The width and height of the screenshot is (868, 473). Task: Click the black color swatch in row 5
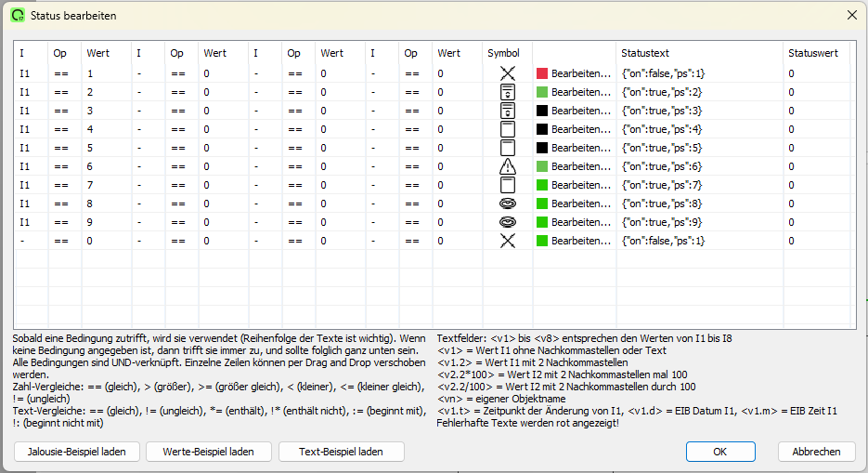pos(542,148)
